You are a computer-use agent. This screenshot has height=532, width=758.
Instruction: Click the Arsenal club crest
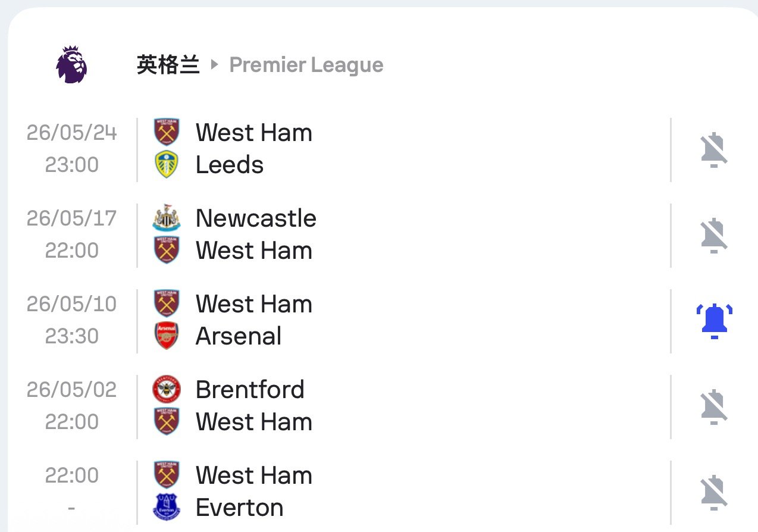pos(167,336)
